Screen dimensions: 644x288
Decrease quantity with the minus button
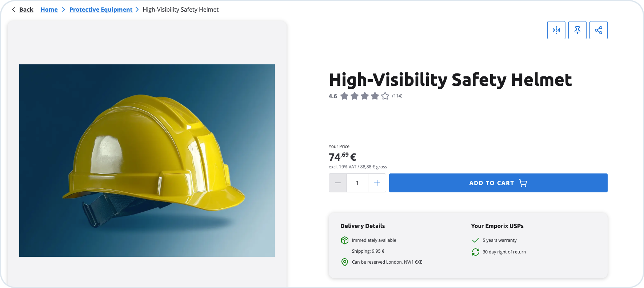click(x=338, y=183)
